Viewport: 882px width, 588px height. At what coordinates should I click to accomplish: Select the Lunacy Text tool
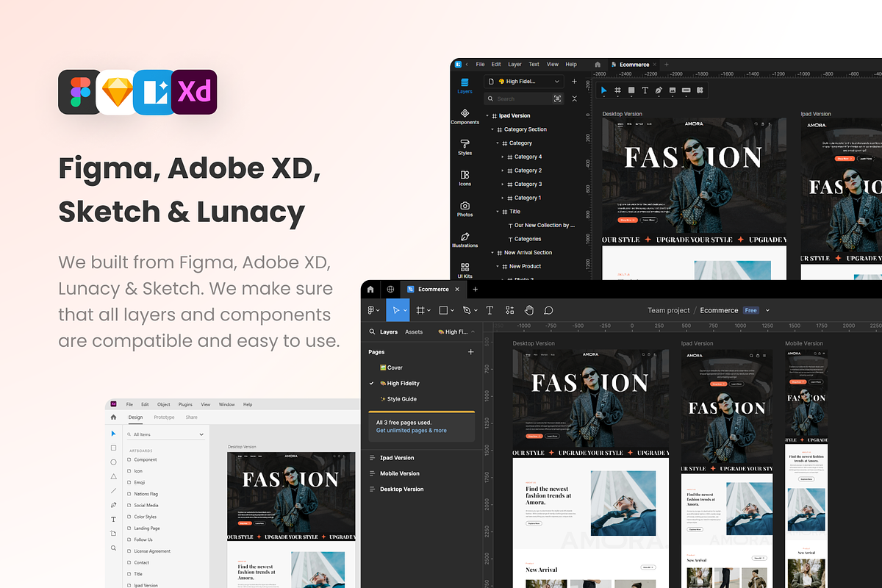point(645,90)
